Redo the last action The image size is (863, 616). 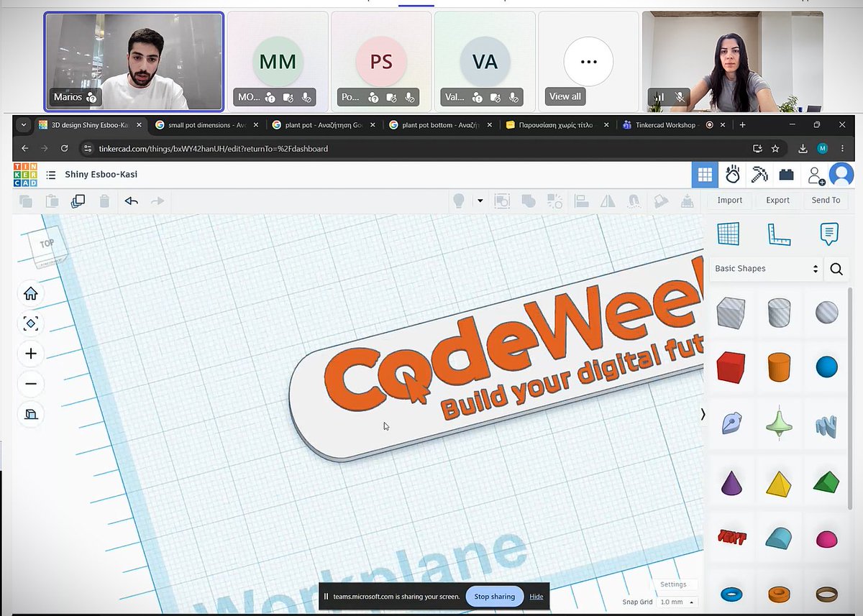(x=157, y=201)
